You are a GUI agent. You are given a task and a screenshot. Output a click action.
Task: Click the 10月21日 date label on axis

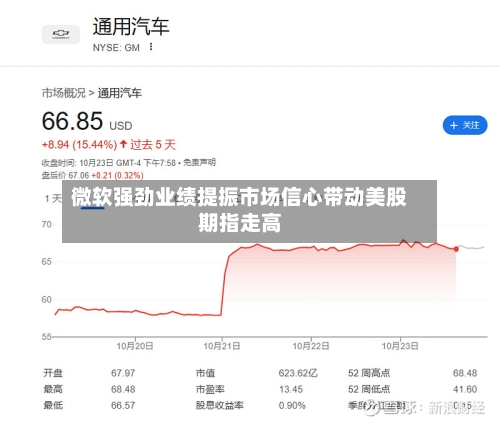click(x=222, y=346)
